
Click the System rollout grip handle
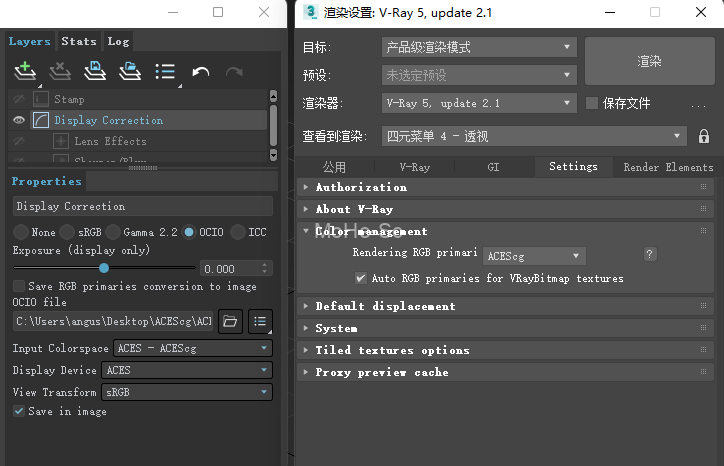tap(703, 328)
